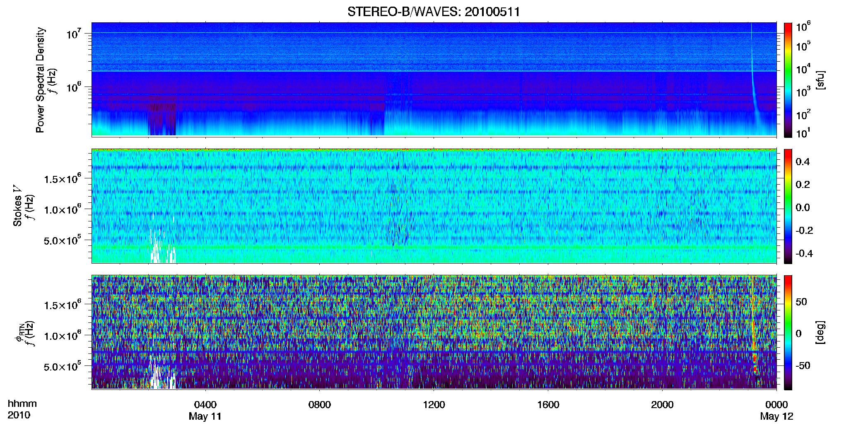
Task: Click the 10^5 label on the sfu color bar
Action: point(803,46)
